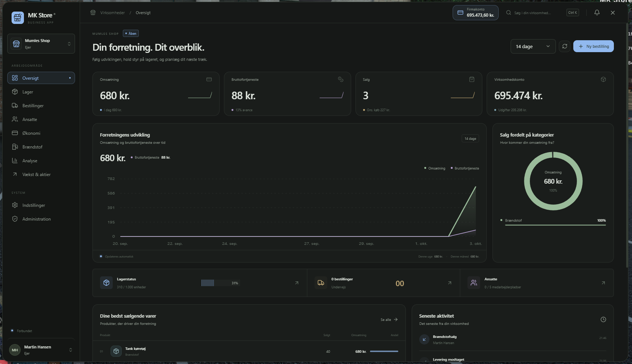This screenshot has height=364, width=632.
Task: Click the Bruttofortjeneste coins icon
Action: [x=341, y=79]
